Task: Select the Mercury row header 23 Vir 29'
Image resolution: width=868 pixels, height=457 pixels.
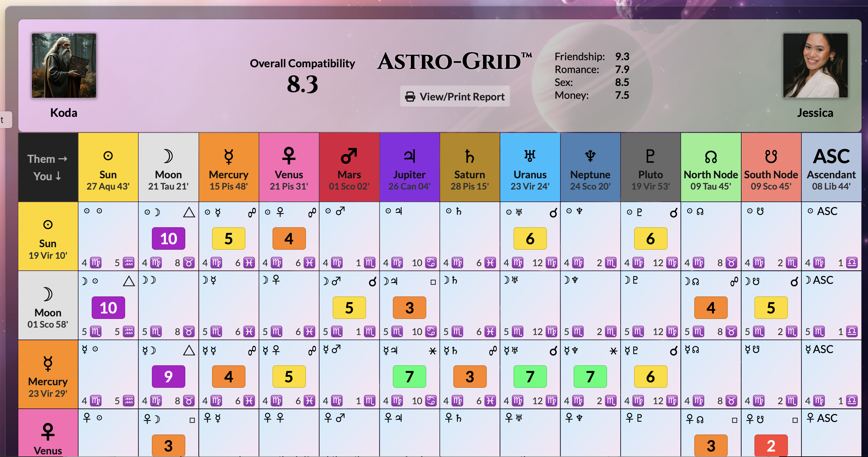Action: pos(48,374)
